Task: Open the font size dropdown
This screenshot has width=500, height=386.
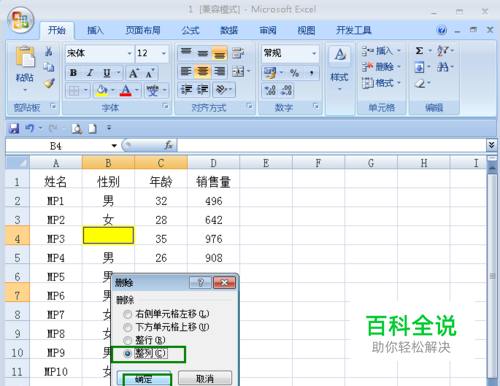Action: [164, 53]
